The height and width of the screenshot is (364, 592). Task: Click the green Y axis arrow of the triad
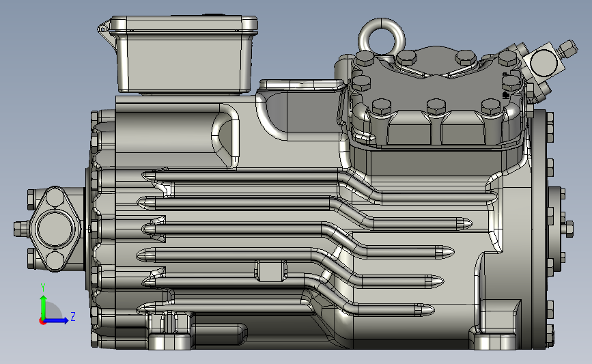click(x=43, y=307)
